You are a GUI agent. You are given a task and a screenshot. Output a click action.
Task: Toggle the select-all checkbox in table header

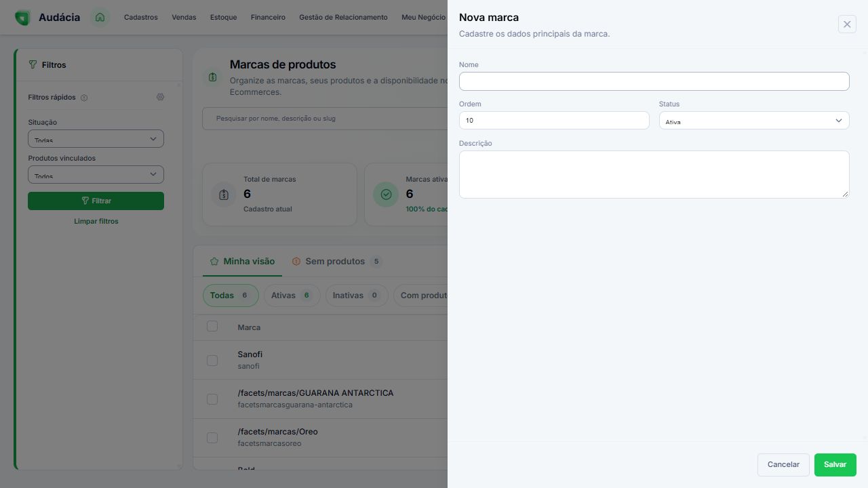(212, 326)
